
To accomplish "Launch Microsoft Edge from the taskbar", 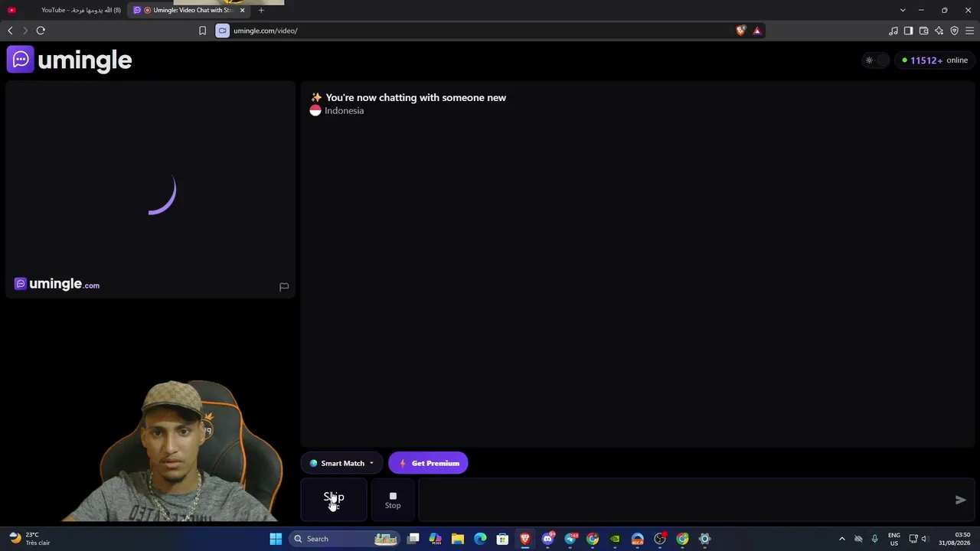I will tap(480, 539).
